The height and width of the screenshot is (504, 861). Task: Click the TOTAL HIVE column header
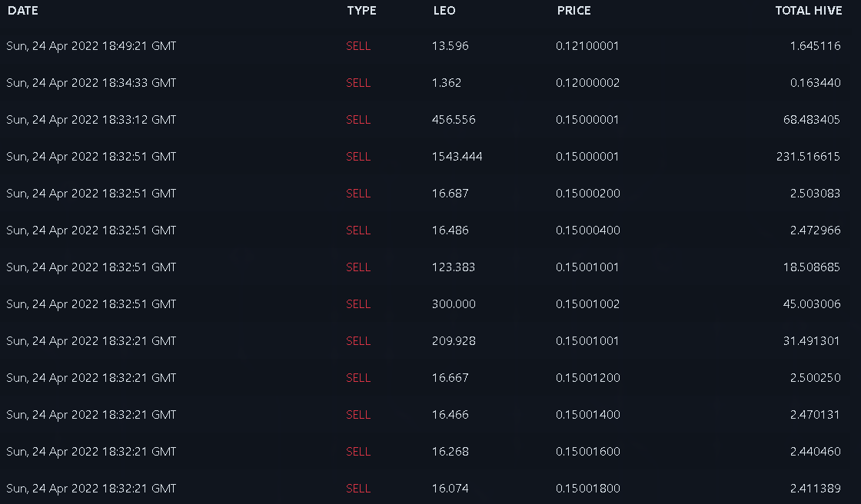tap(808, 11)
